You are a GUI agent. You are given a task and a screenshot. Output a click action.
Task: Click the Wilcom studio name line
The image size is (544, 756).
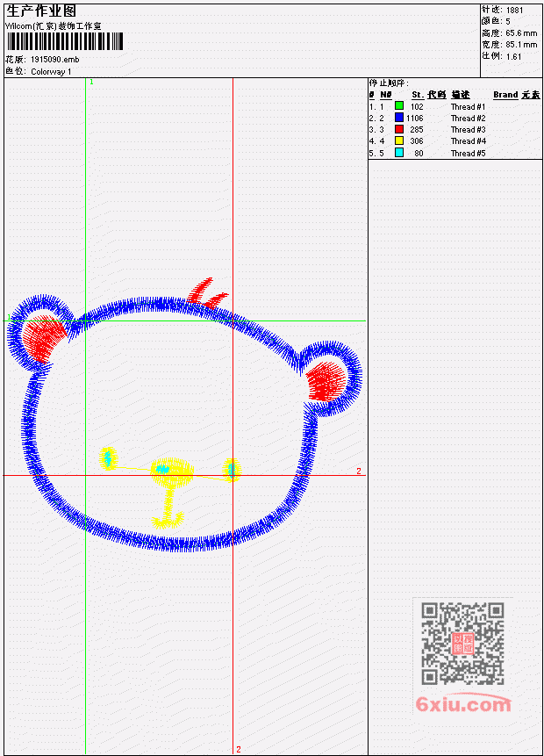click(53, 26)
